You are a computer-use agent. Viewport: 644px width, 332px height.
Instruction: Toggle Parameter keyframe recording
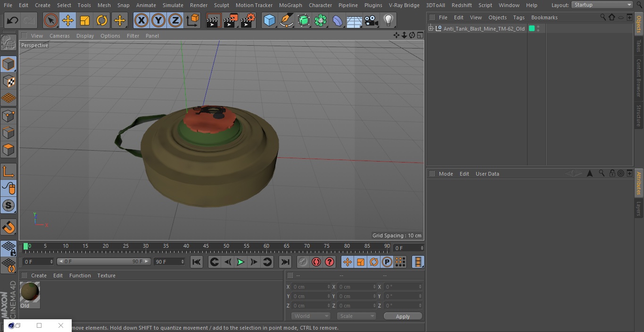pos(387,262)
